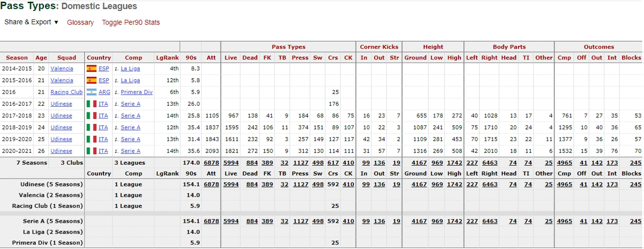Select the 2093 Att cell for 2020-2021
This screenshot has height=249, width=644.
[211, 151]
